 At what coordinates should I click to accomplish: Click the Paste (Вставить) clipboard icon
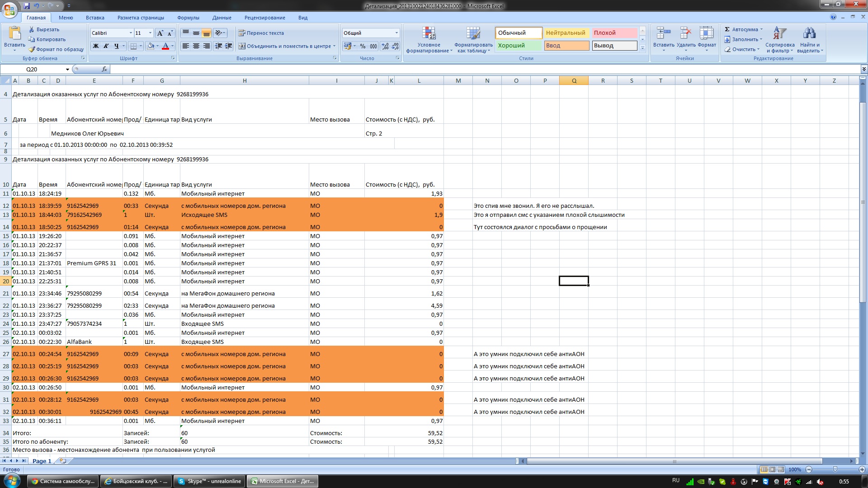pos(14,33)
